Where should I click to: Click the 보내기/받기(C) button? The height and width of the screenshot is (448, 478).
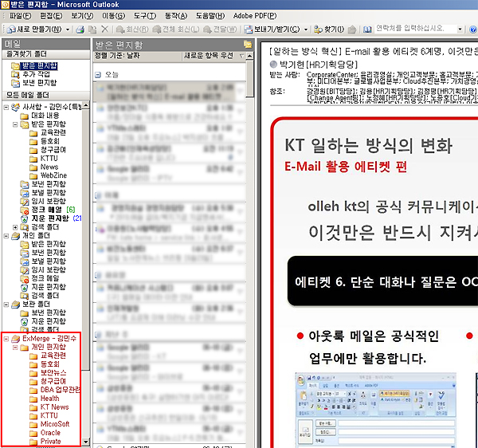tap(272, 29)
